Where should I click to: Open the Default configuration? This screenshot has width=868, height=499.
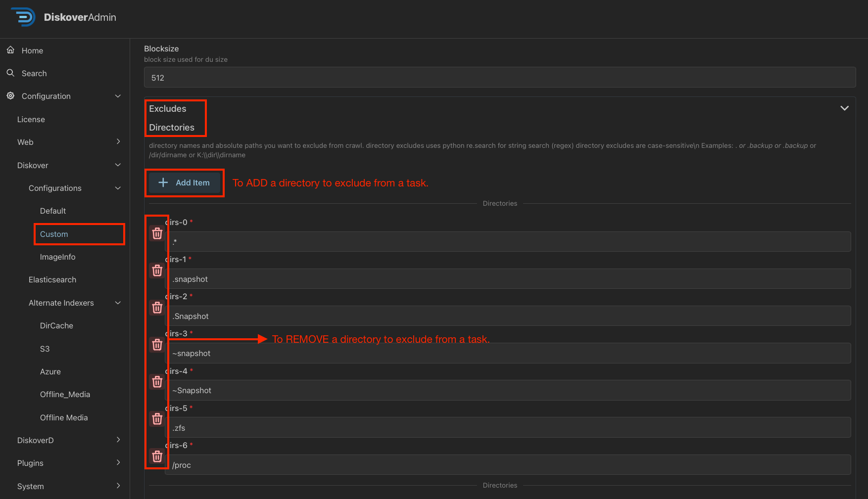(x=52, y=211)
